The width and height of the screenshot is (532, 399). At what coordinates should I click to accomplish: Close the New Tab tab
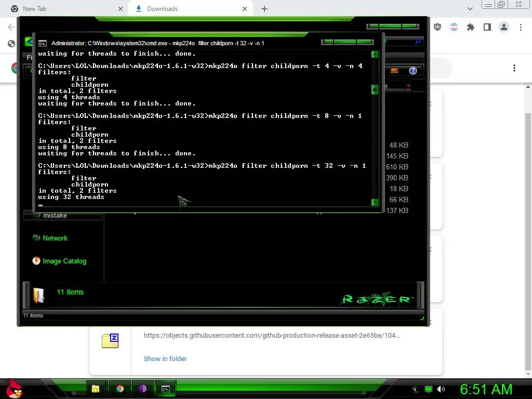click(121, 9)
